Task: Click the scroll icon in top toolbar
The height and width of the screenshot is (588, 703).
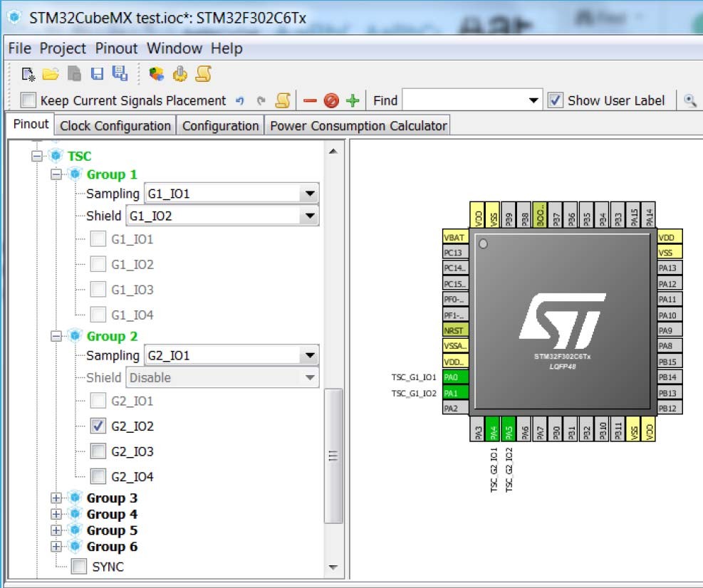Action: (203, 73)
